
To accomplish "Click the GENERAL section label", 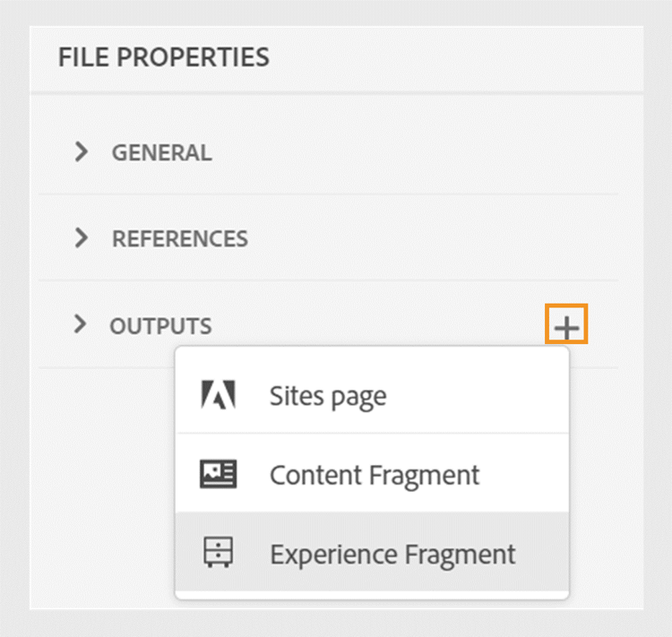I will tap(161, 152).
